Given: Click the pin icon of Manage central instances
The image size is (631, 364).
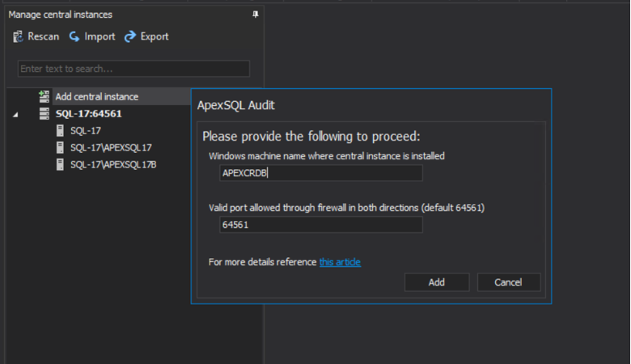Looking at the screenshot, I should (255, 15).
